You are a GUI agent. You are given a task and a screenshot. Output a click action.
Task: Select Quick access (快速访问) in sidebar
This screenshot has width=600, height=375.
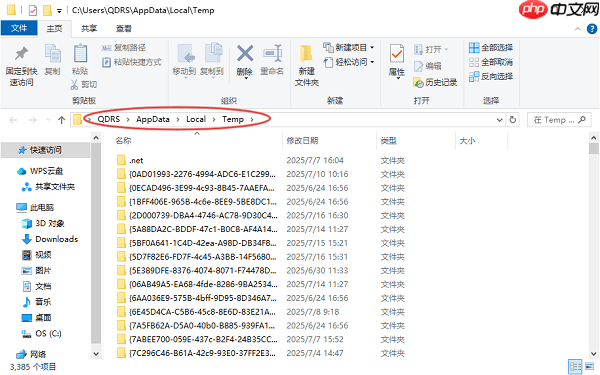[x=45, y=150]
